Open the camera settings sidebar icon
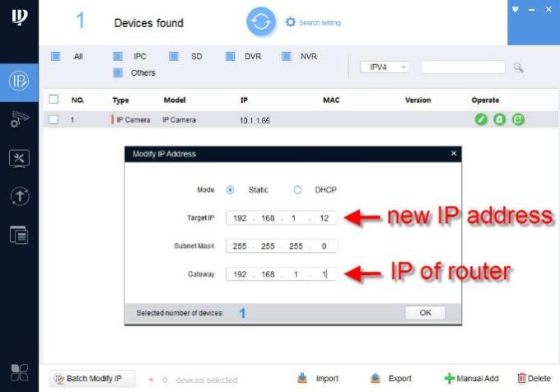The height and width of the screenshot is (392, 560). (19, 119)
